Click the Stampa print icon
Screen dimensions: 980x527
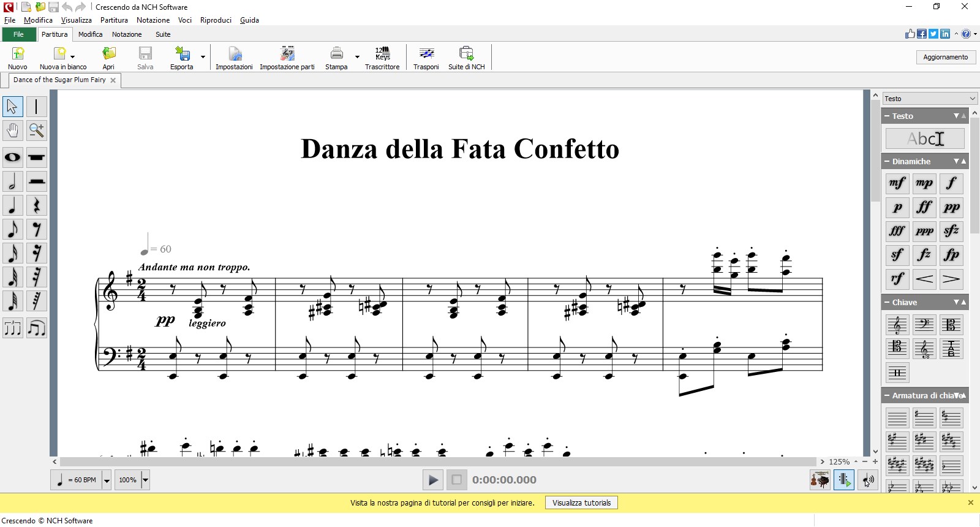tap(336, 58)
